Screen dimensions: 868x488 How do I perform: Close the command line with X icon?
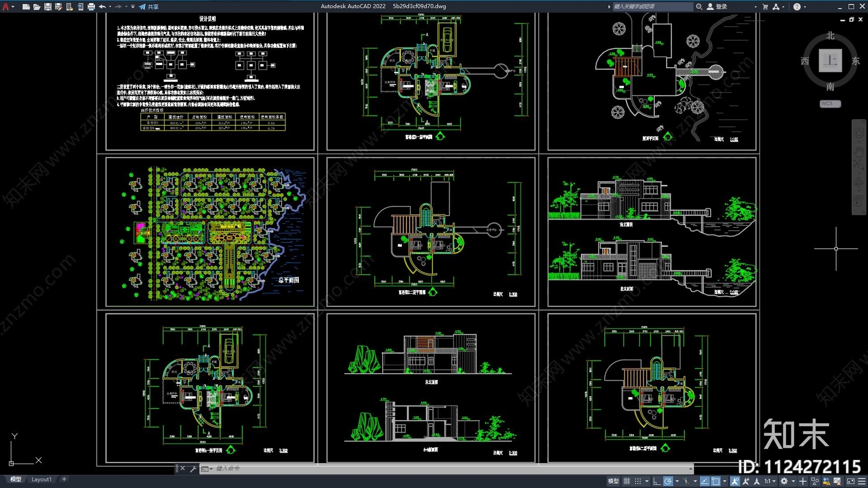(183, 468)
